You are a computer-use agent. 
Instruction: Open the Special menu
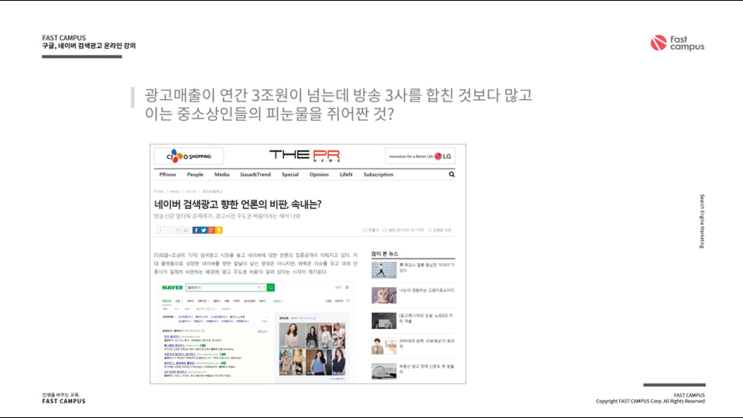point(290,174)
